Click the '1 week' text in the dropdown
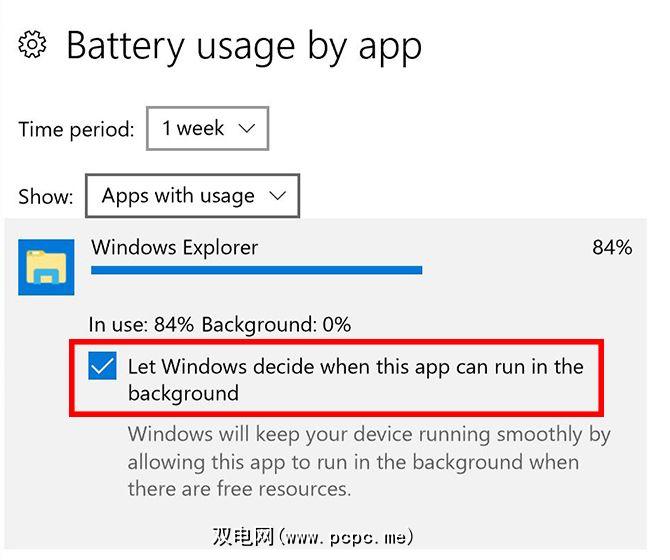 pyautogui.click(x=192, y=129)
